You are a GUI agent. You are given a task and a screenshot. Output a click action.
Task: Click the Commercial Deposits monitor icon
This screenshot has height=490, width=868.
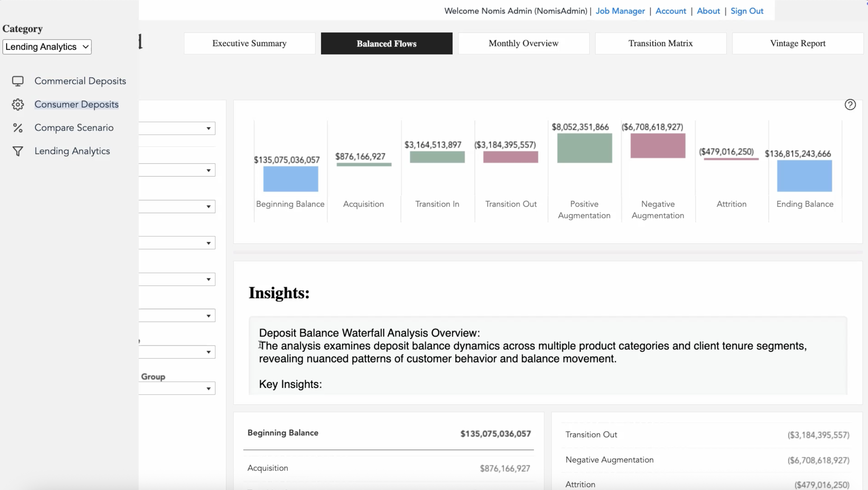pyautogui.click(x=18, y=81)
